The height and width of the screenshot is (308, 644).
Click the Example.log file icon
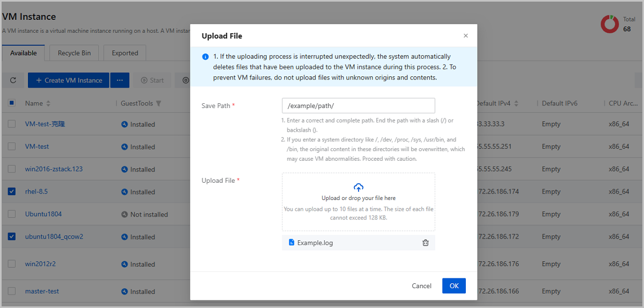pos(291,243)
